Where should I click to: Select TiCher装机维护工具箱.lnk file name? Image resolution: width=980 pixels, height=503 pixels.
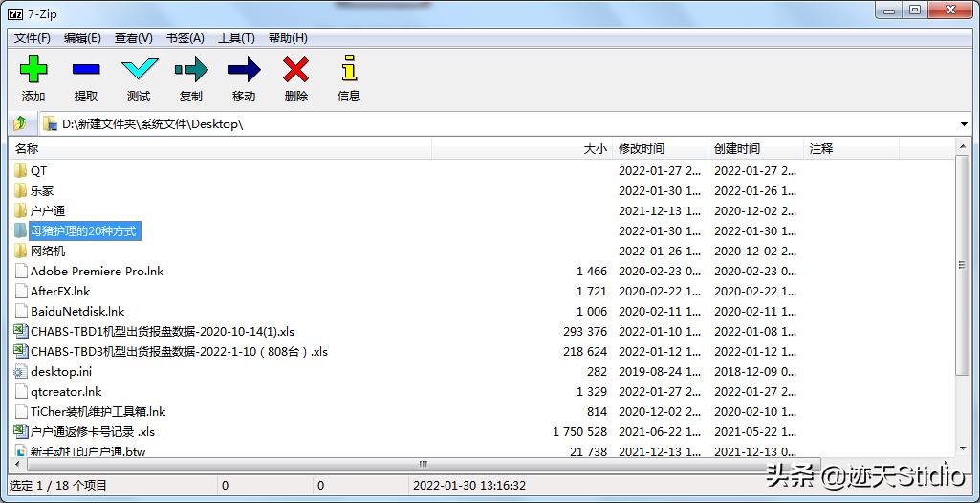(x=98, y=412)
